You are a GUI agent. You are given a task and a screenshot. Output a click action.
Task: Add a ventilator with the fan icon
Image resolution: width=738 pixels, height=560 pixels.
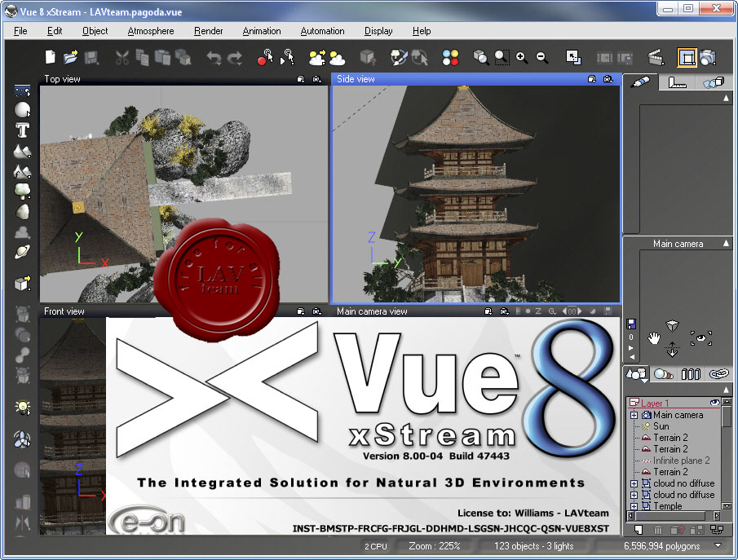(x=22, y=439)
